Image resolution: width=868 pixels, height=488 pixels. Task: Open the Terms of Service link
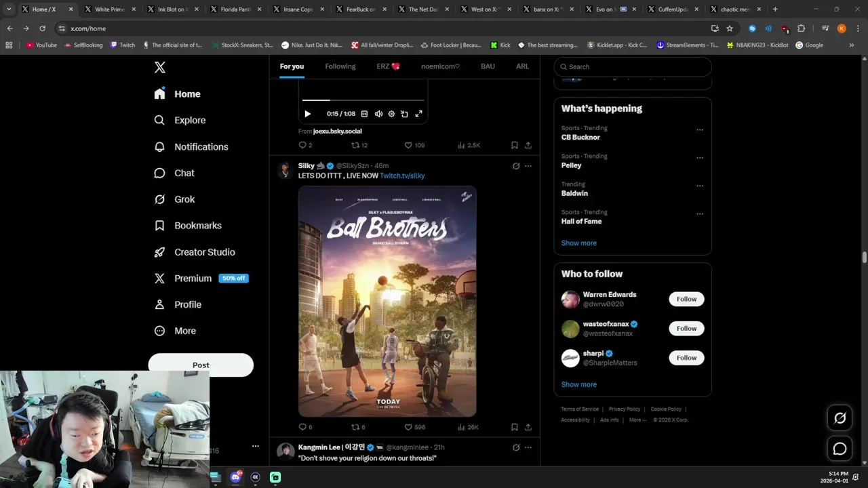click(x=580, y=409)
